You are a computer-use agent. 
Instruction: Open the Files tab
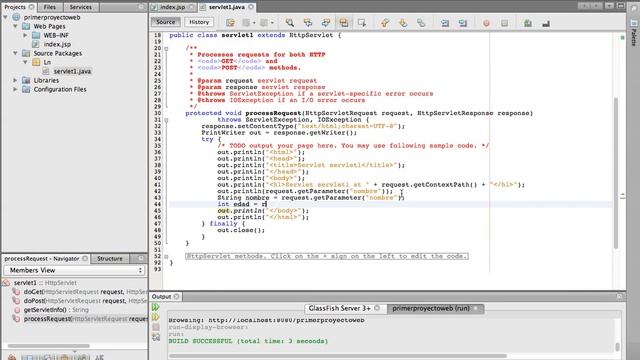[x=49, y=7]
